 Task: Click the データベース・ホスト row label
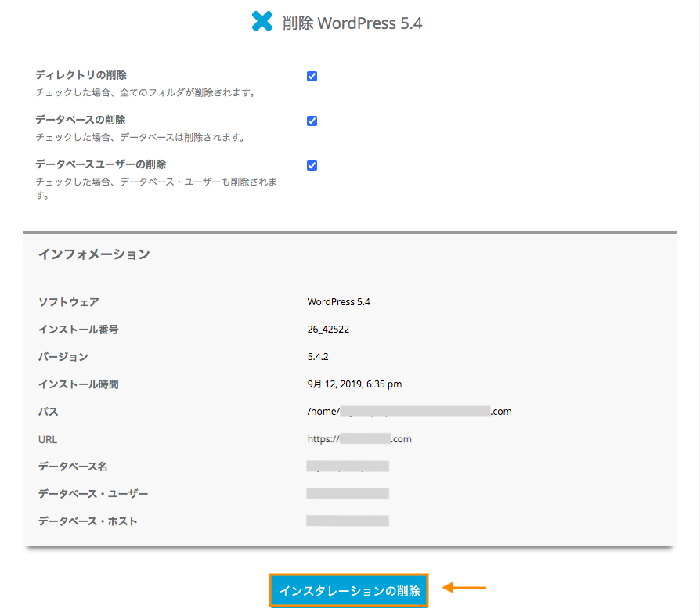(x=88, y=521)
